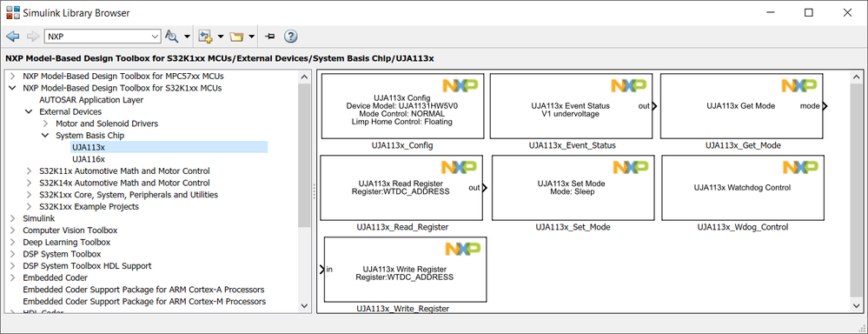Viewport: 868px width, 334px height.
Task: Select Motor and Solenoid Drivers item
Action: point(107,124)
